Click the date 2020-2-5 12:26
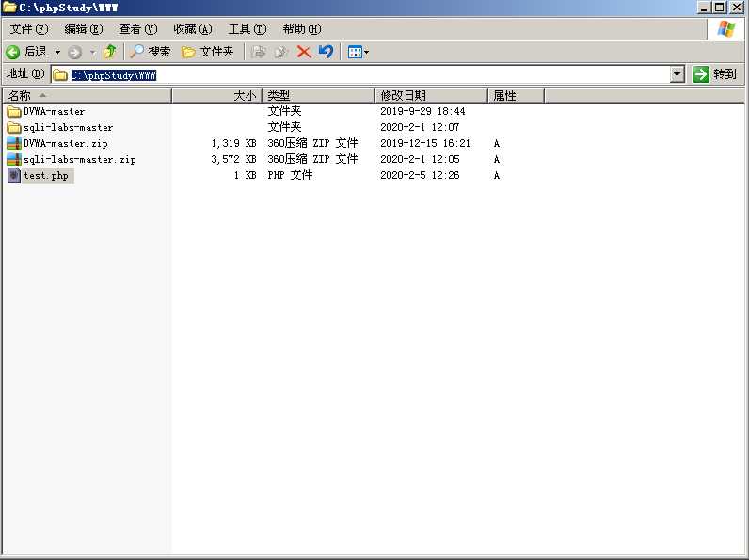This screenshot has height=560, width=749. tap(420, 175)
